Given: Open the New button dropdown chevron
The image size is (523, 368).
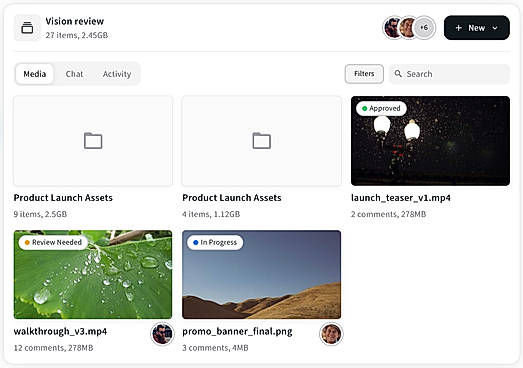Looking at the screenshot, I should pyautogui.click(x=495, y=28).
